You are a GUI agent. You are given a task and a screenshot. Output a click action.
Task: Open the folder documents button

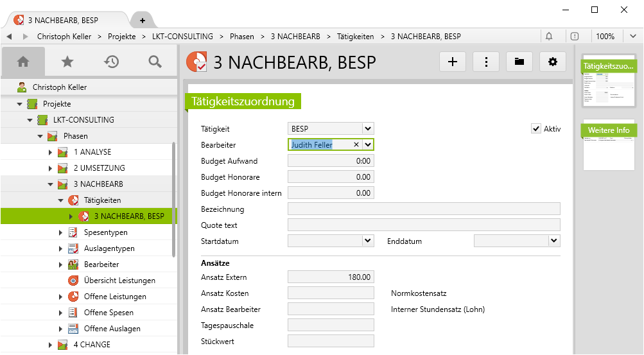point(519,62)
